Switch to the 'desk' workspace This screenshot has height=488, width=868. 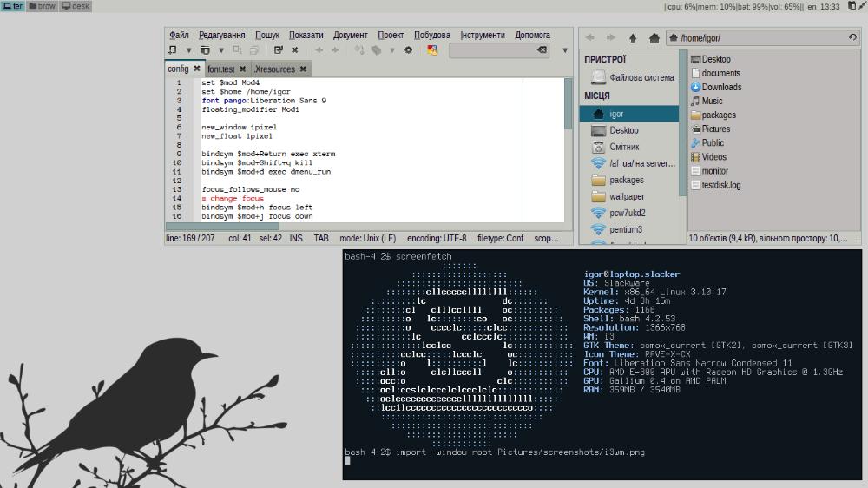76,6
